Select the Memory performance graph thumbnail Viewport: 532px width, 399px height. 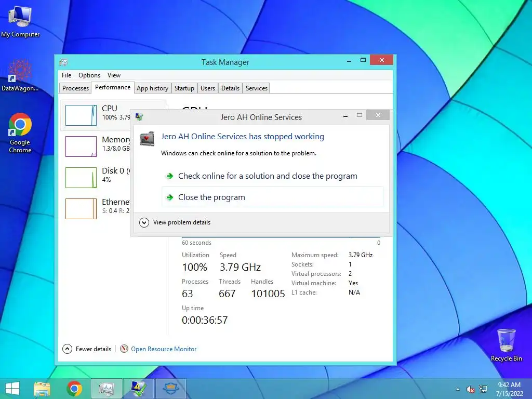tap(81, 146)
